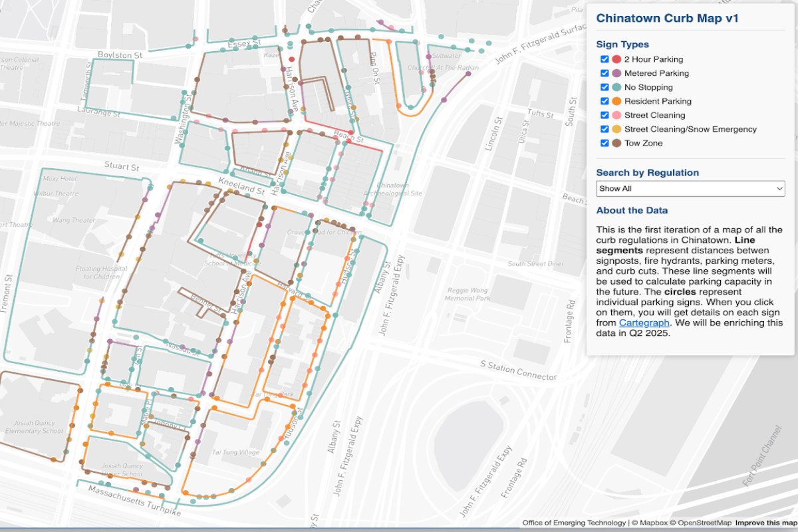Toggle the Metered Parking checkbox
798x532 pixels.
(604, 73)
